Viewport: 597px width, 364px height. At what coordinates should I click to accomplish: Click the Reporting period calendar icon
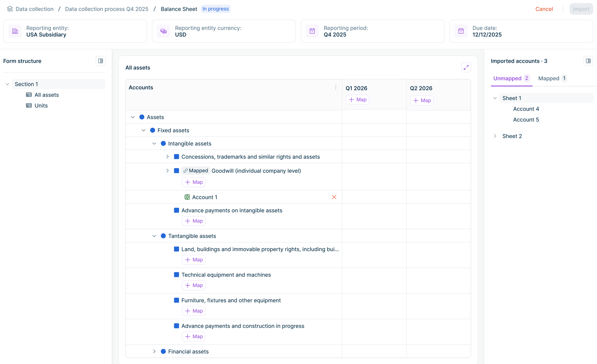click(312, 31)
